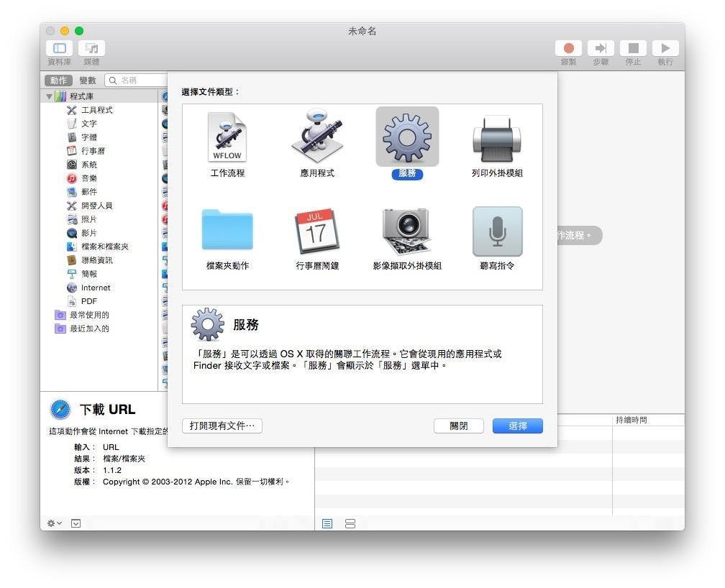Switch to the 動作 actions tab
The width and height of the screenshot is (725, 588).
tap(59, 81)
